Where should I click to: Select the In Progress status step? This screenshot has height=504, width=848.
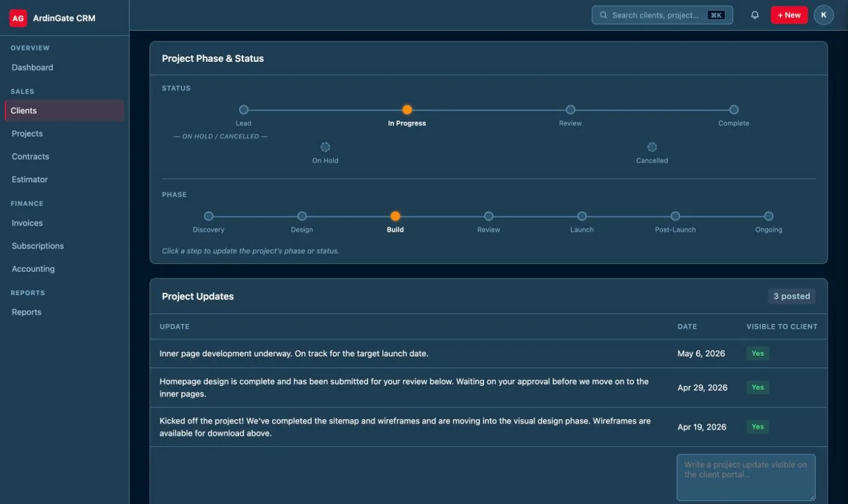407,110
